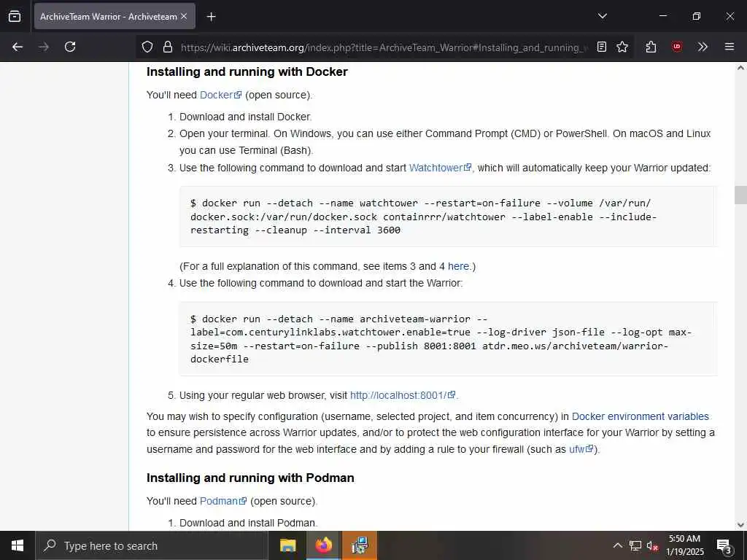View site security via the padlock icon

click(x=167, y=47)
